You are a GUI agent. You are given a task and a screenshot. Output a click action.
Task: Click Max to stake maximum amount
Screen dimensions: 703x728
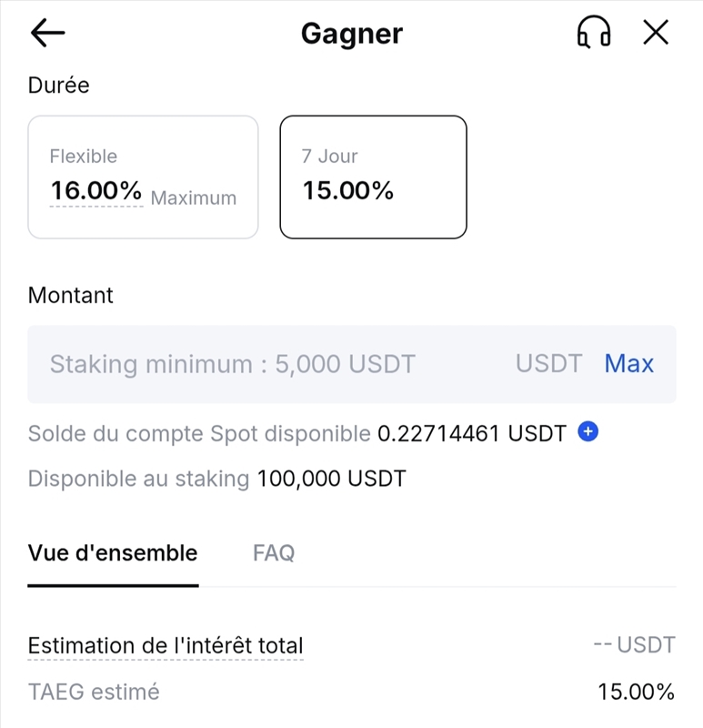point(629,363)
